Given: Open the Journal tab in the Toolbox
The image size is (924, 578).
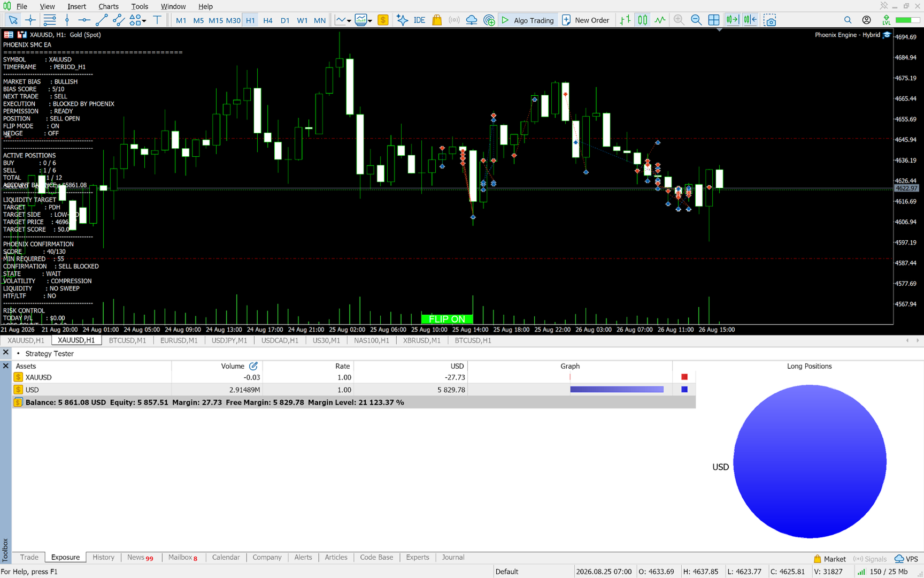Looking at the screenshot, I should pos(453,557).
